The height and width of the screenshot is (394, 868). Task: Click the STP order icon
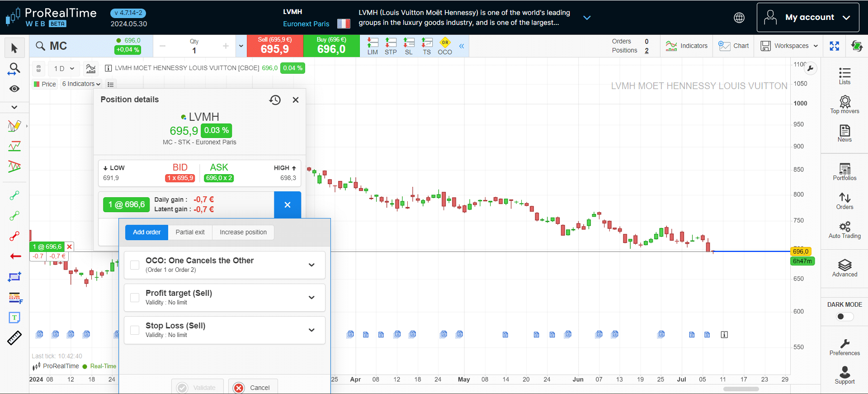(x=391, y=46)
